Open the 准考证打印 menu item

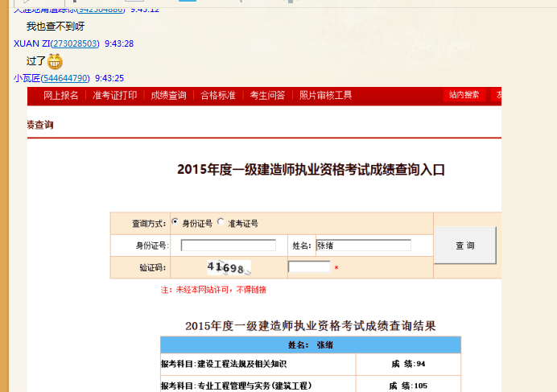coord(114,95)
